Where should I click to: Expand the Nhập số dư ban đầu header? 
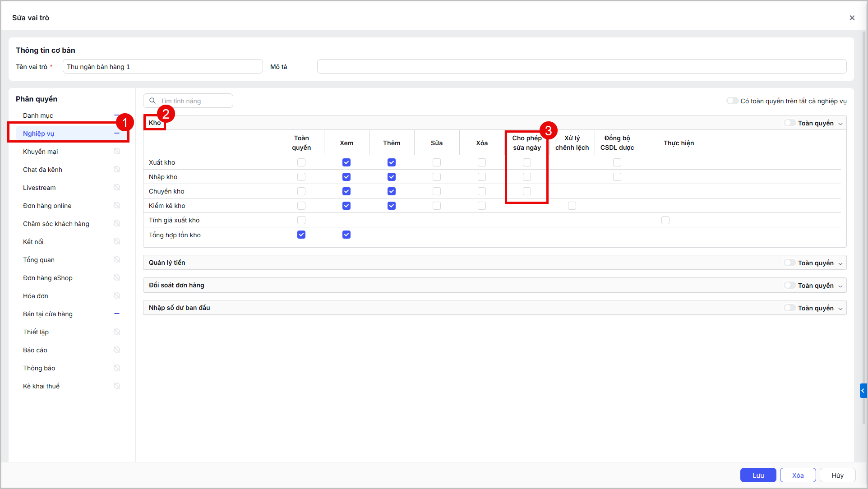point(494,308)
